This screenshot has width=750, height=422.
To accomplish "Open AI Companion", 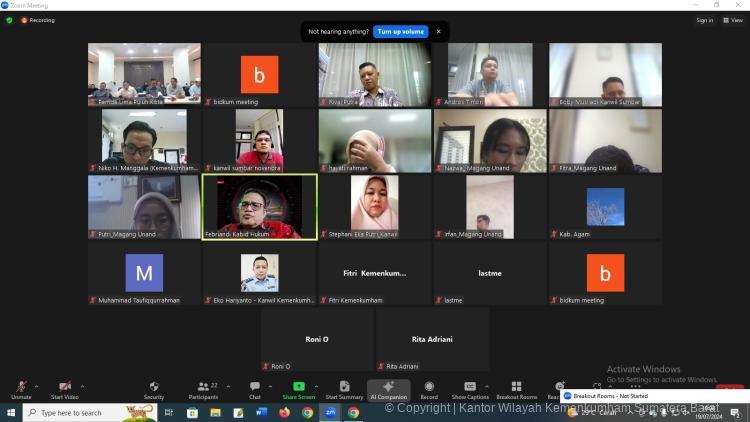I will click(388, 390).
